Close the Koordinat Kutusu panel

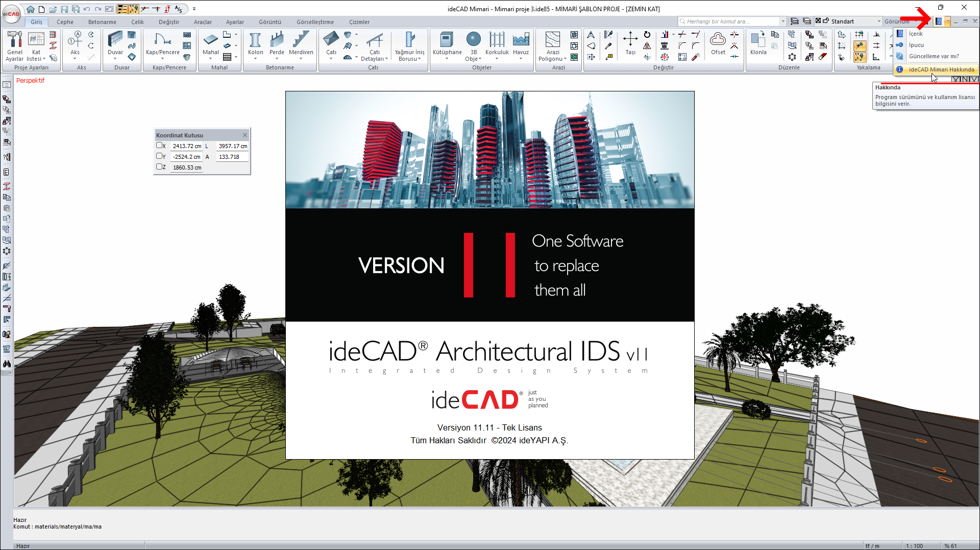(245, 135)
